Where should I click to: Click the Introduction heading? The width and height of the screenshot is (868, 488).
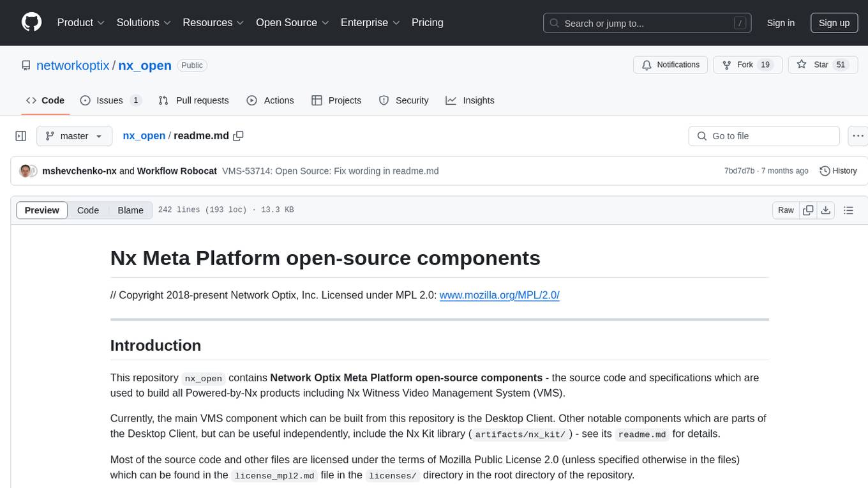[x=156, y=346]
